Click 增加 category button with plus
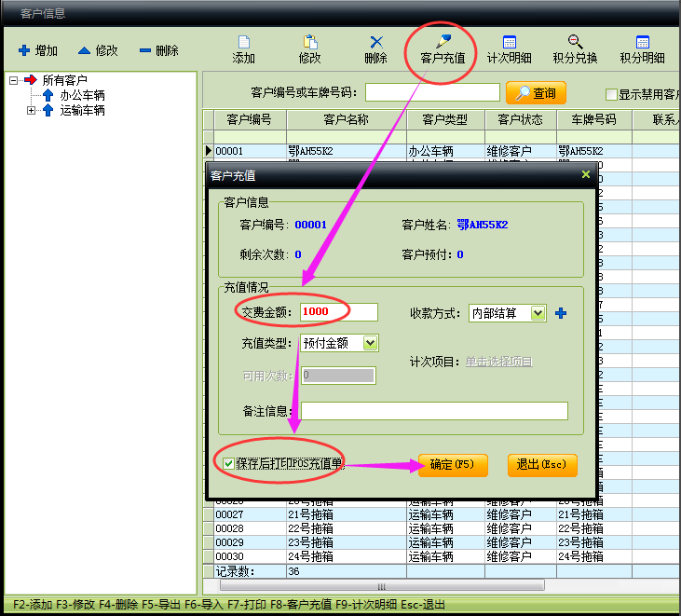The width and height of the screenshot is (681, 616). 38,50
